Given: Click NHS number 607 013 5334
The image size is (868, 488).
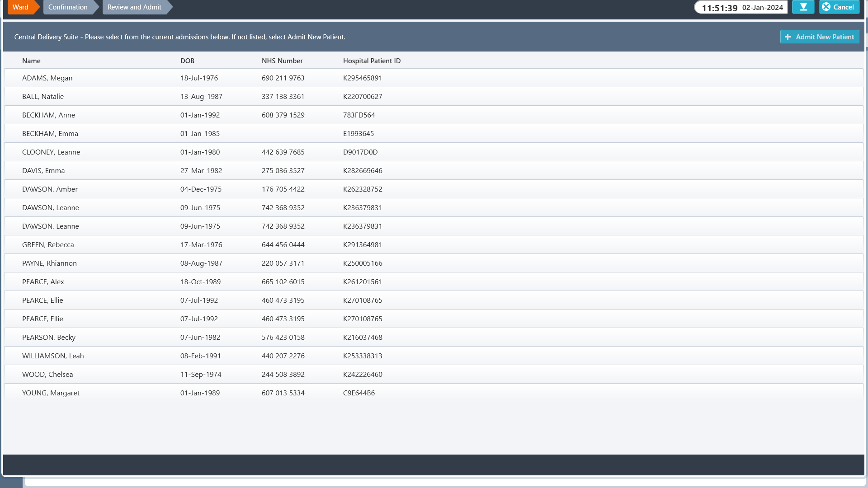Looking at the screenshot, I should (x=283, y=393).
